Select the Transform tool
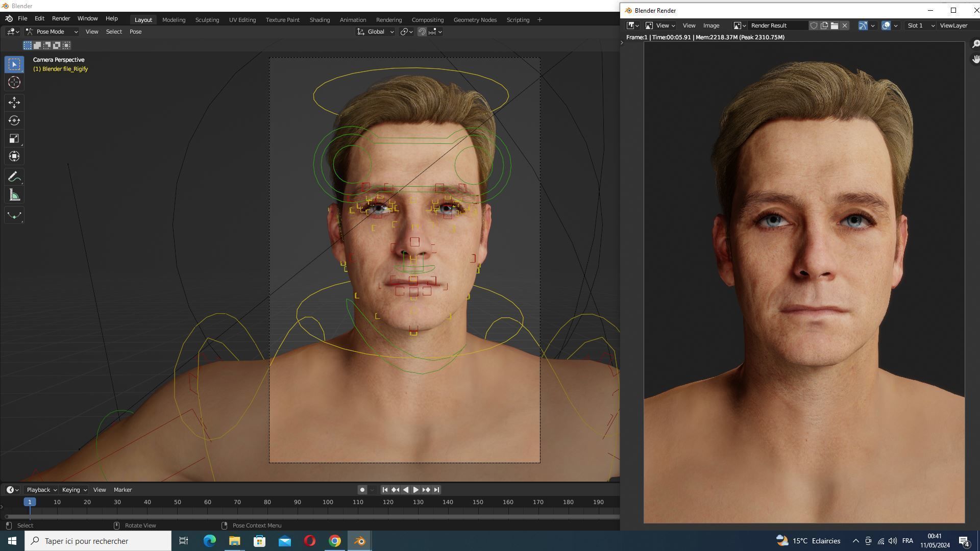The image size is (980, 551). [x=14, y=156]
